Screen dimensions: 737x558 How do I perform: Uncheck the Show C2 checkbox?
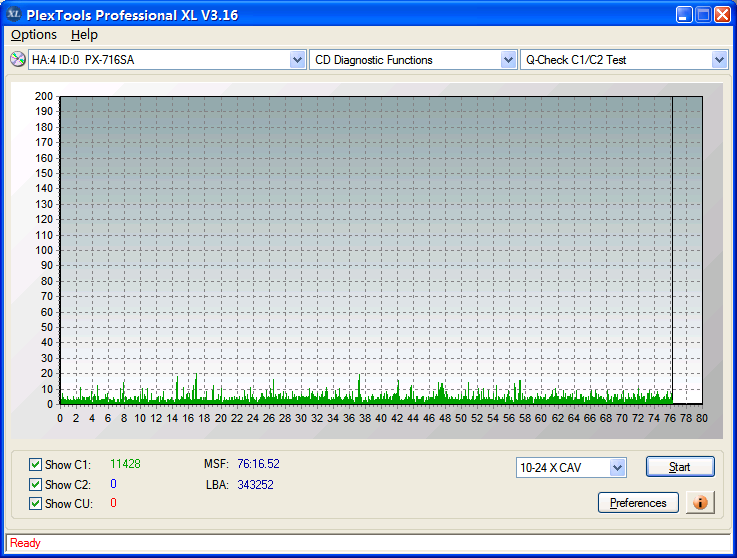(x=36, y=485)
